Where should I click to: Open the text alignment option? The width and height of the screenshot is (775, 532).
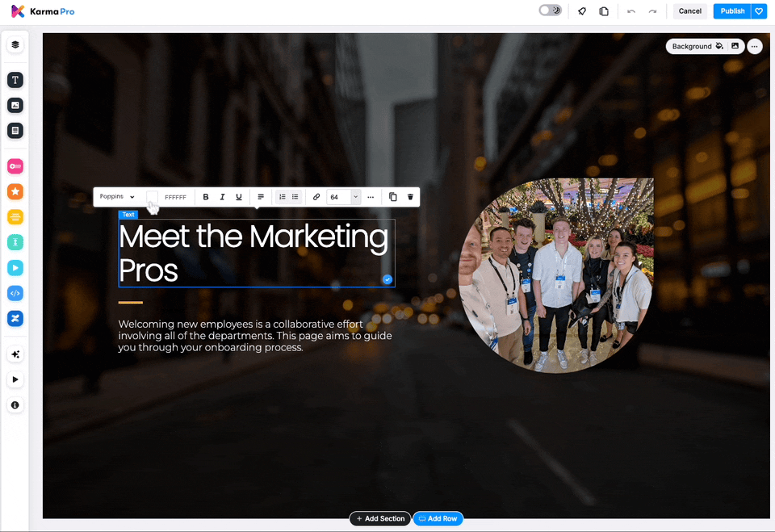[x=261, y=197]
